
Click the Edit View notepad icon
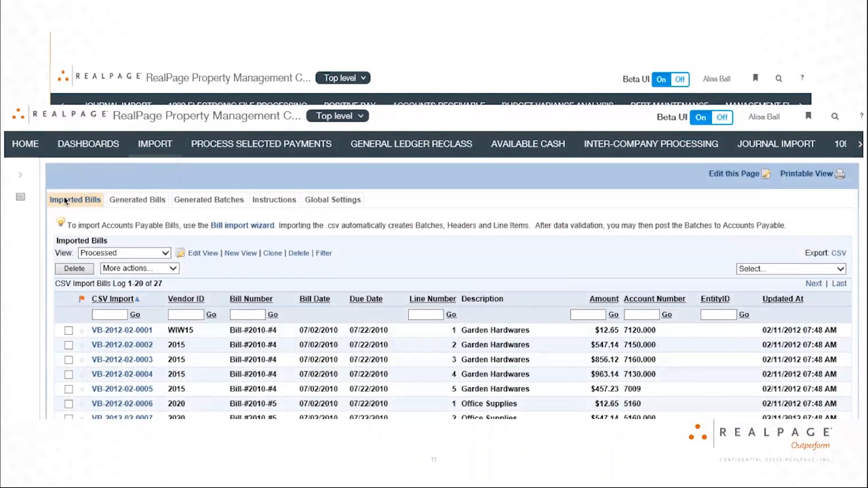click(180, 252)
